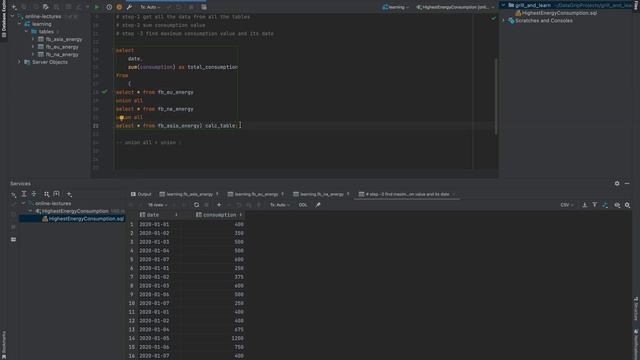Click the yellow intention bulb in editor
The height and width of the screenshot is (360, 640).
click(122, 118)
